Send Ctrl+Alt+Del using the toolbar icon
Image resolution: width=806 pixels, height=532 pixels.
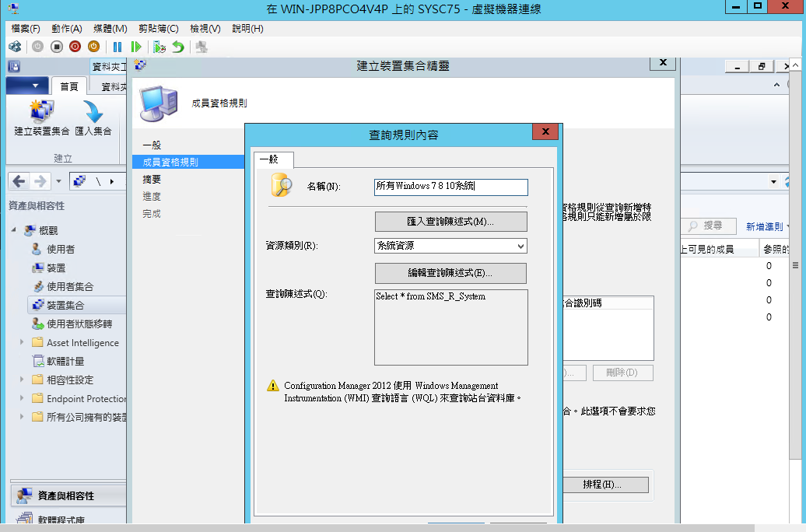[x=15, y=47]
